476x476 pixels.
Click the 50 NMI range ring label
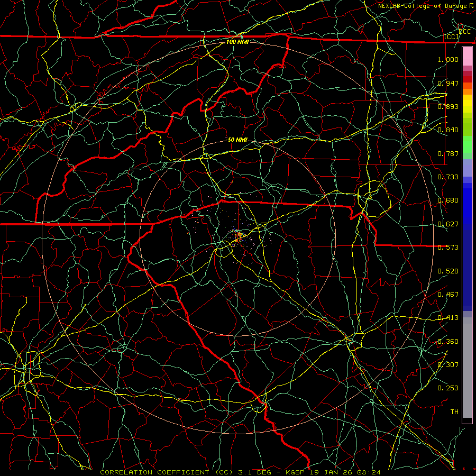point(237,140)
